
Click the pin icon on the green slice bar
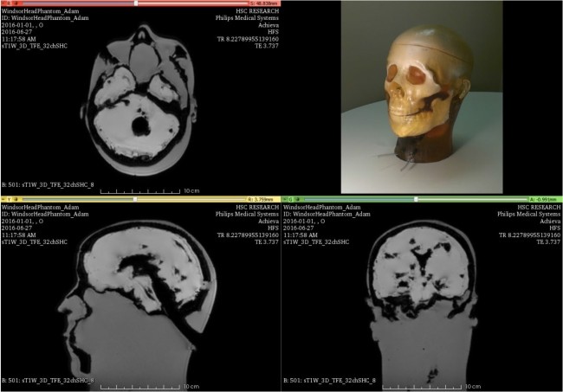[x=285, y=199]
